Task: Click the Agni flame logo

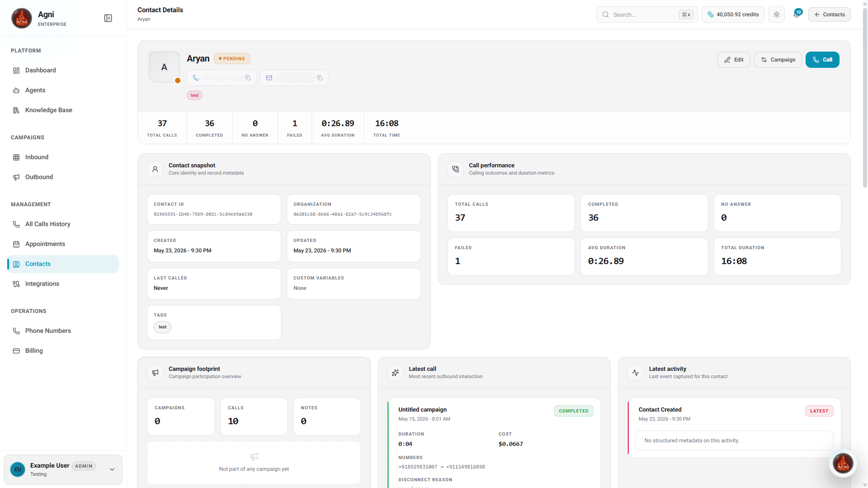Action: 21,18
